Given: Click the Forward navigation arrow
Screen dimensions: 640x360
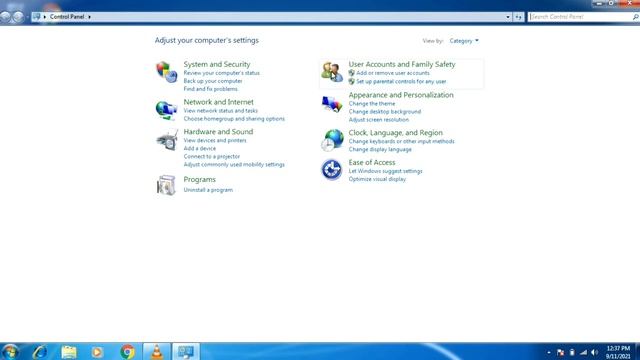Looking at the screenshot, I should [18, 17].
